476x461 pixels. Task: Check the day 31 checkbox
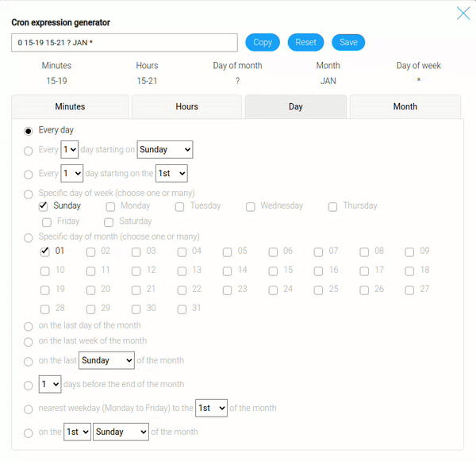182,309
